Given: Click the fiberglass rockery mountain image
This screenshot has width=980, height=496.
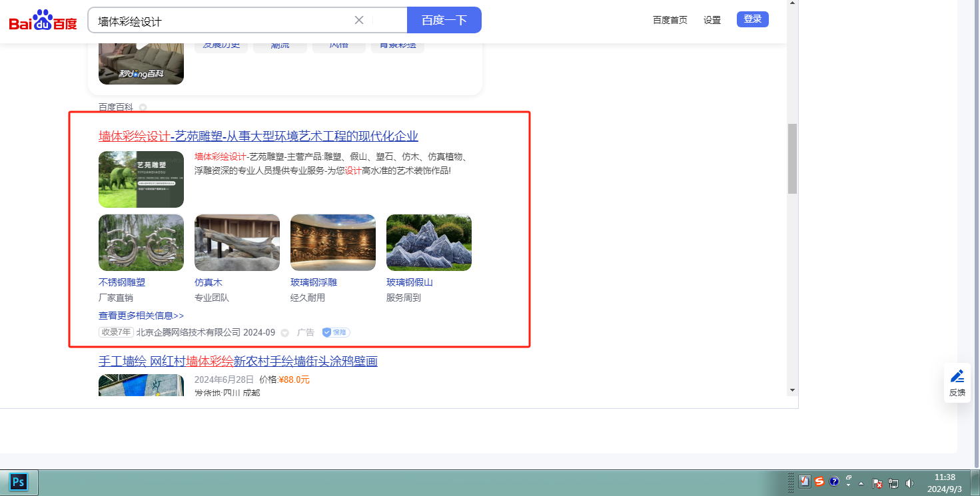Looking at the screenshot, I should tap(429, 242).
